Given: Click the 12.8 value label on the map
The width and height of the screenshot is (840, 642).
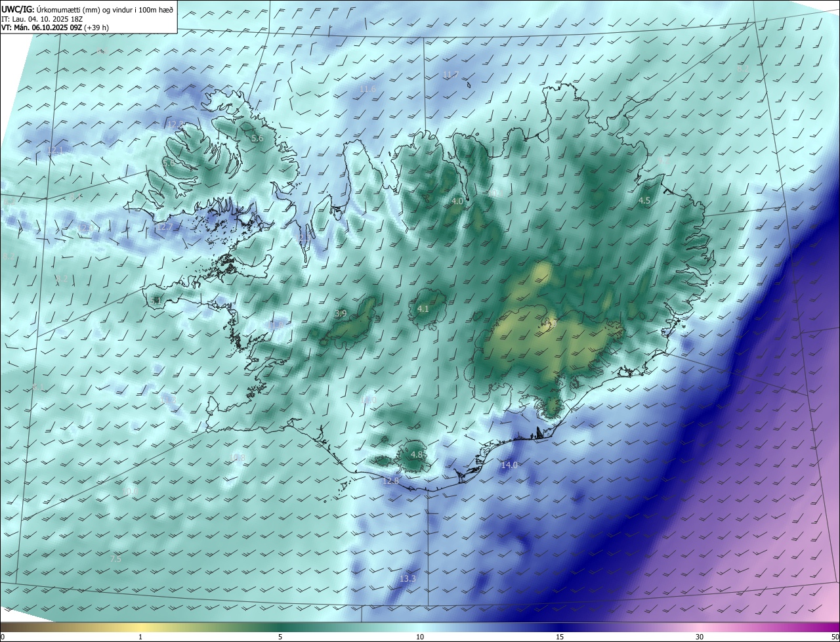Looking at the screenshot, I should (x=390, y=481).
